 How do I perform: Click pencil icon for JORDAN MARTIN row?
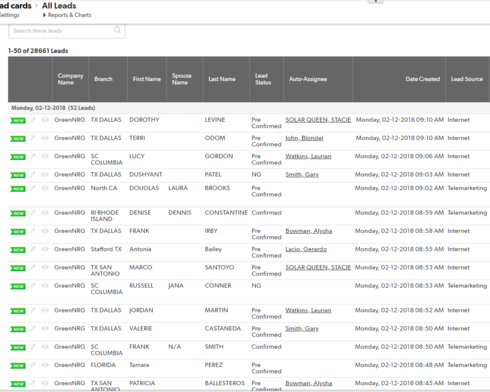click(32, 311)
